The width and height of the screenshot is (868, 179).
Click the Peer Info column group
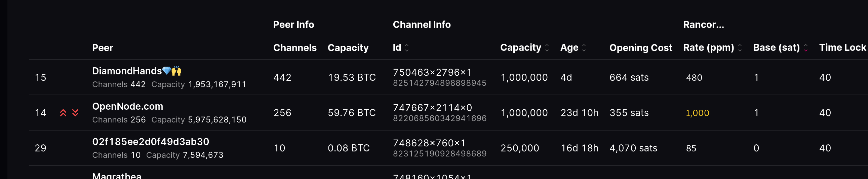pyautogui.click(x=293, y=25)
